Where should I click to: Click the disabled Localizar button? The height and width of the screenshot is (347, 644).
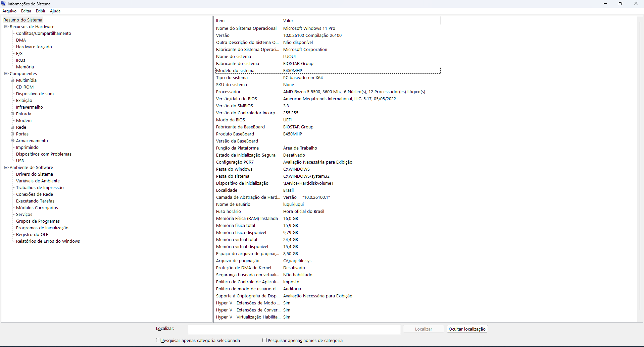tap(424, 329)
